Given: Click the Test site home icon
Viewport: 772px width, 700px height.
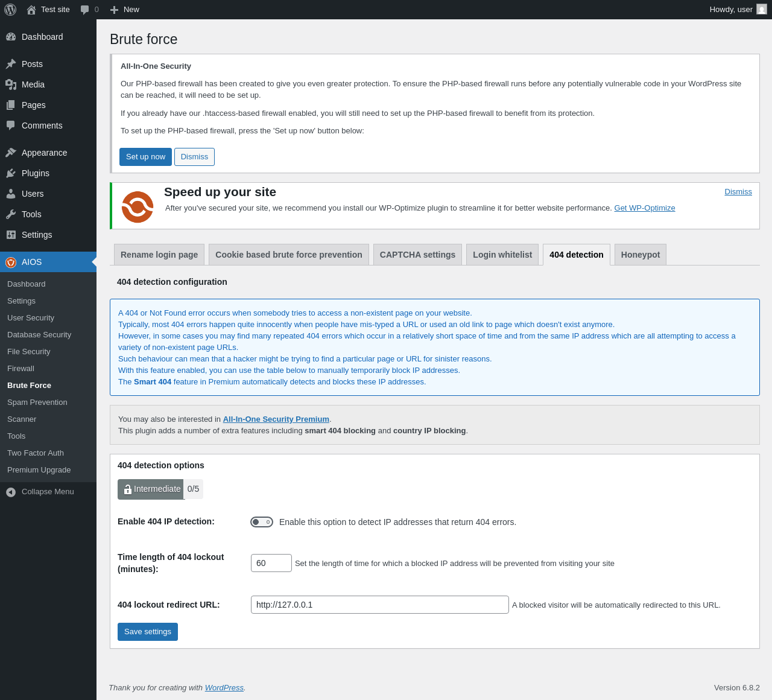Looking at the screenshot, I should [x=31, y=10].
